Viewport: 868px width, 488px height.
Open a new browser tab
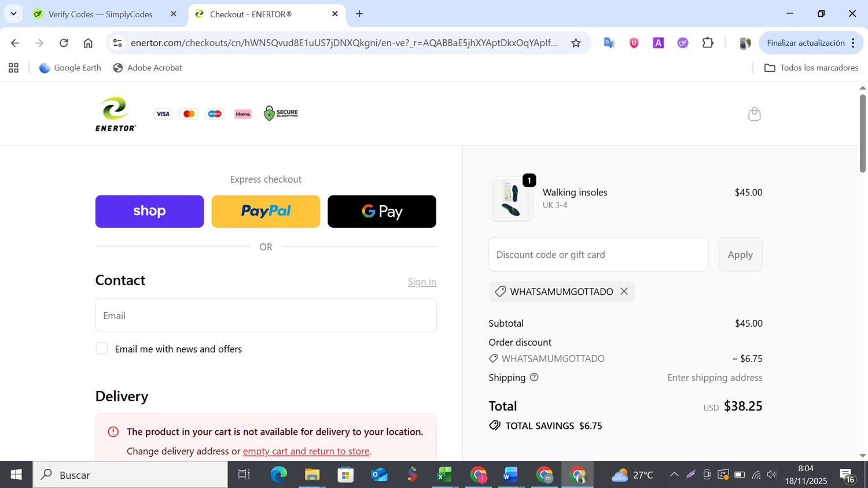pyautogui.click(x=359, y=13)
